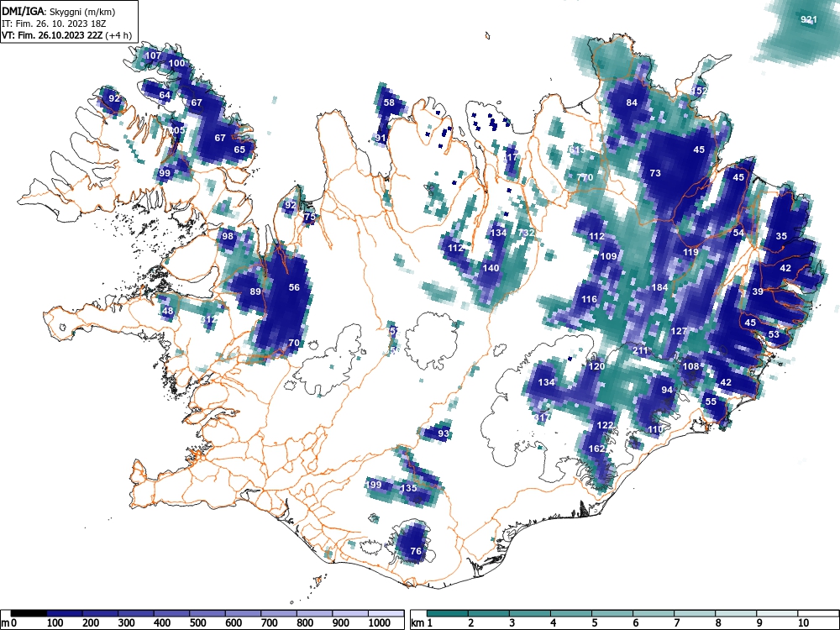Click the visibility value '119' on the map

pos(690,252)
